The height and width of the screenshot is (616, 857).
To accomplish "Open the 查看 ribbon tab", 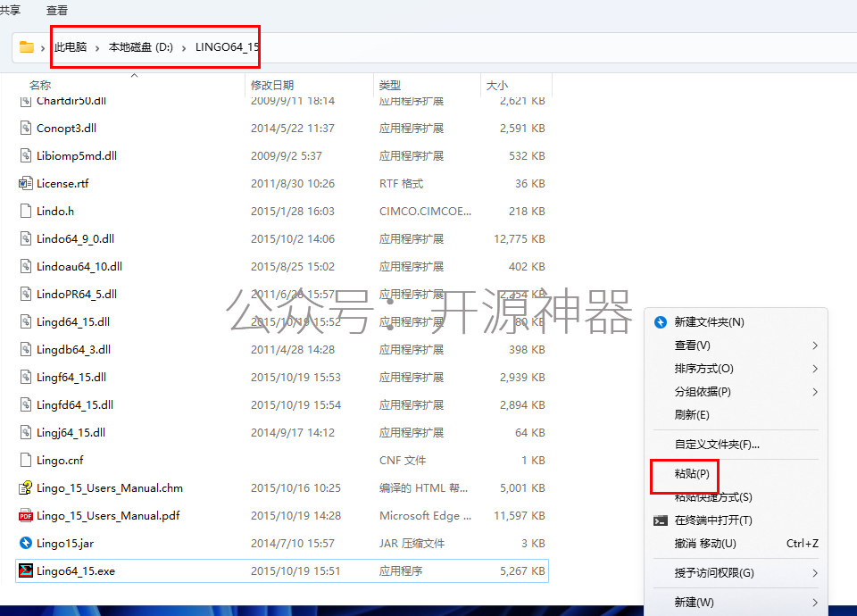I will pyautogui.click(x=57, y=11).
